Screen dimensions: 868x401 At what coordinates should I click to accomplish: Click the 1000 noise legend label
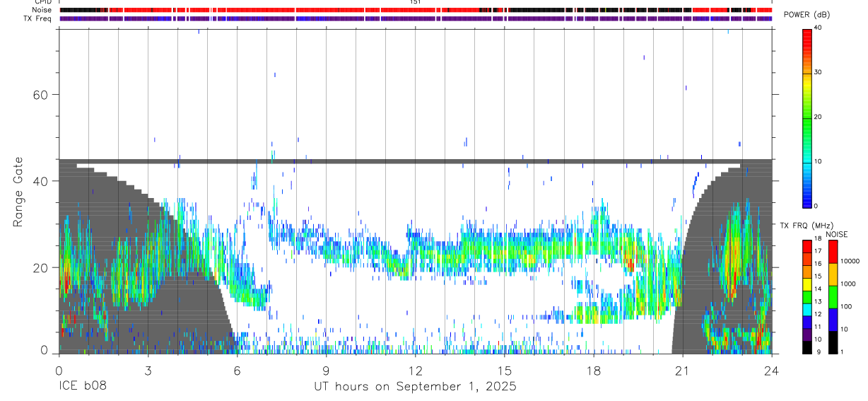[848, 284]
